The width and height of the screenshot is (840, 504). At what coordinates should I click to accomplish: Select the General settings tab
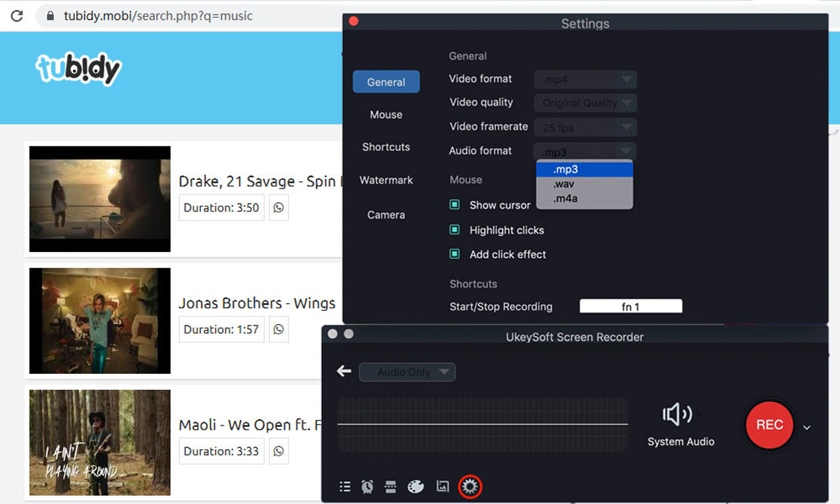tap(386, 82)
